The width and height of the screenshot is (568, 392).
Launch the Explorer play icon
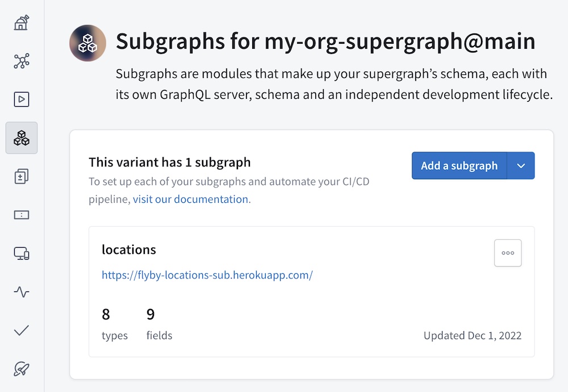[22, 99]
